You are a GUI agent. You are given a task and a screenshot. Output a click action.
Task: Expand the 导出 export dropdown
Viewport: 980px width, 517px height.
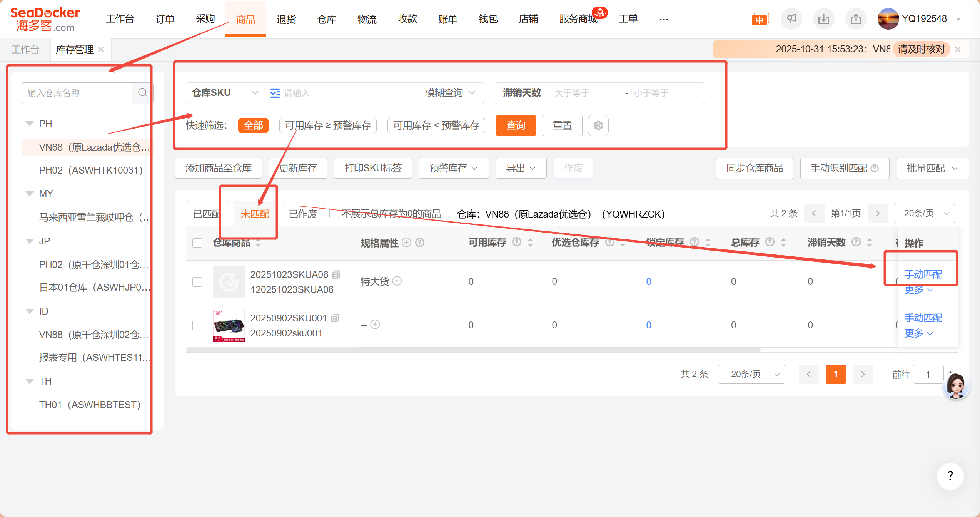[521, 168]
